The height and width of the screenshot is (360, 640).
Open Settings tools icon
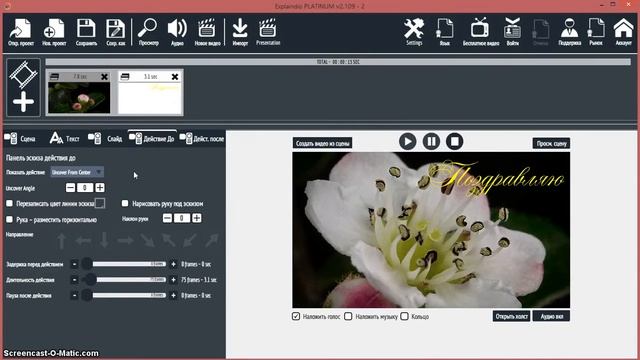(x=414, y=32)
